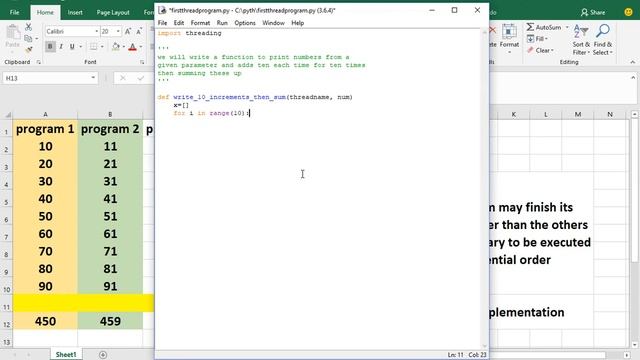Select column A header in Excel
640x360 pixels.
(45, 114)
